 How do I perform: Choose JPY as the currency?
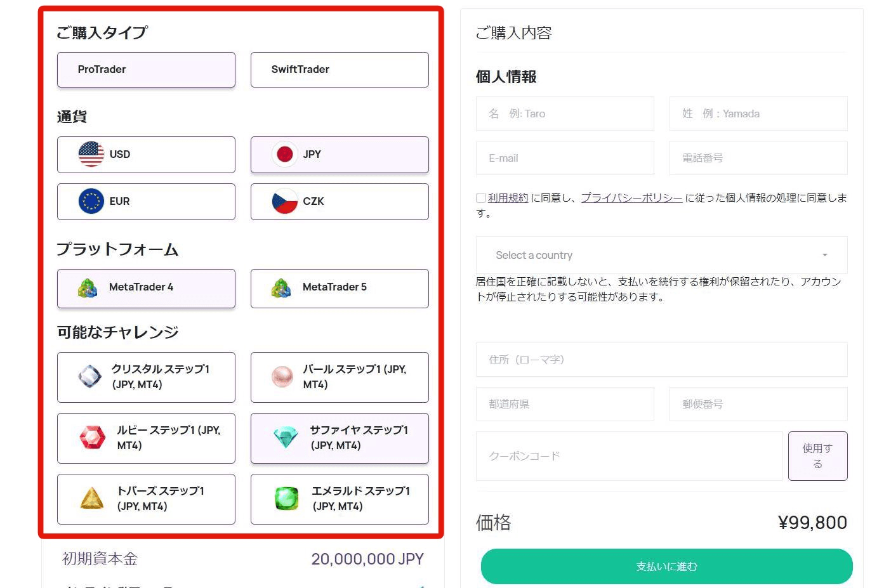340,155
